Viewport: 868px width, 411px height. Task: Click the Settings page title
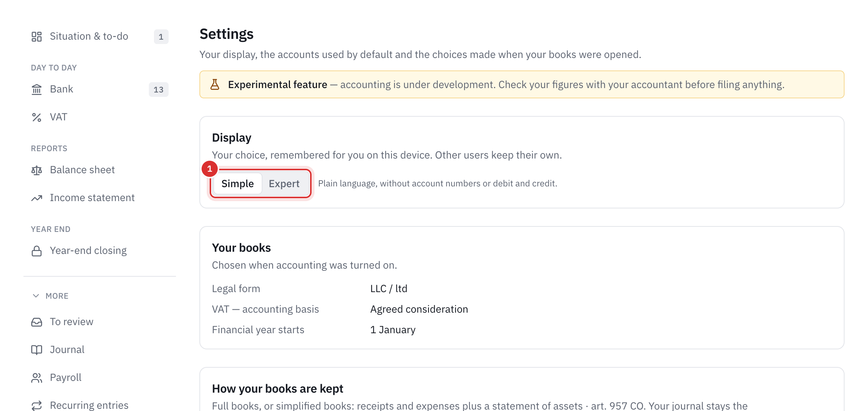(x=227, y=34)
